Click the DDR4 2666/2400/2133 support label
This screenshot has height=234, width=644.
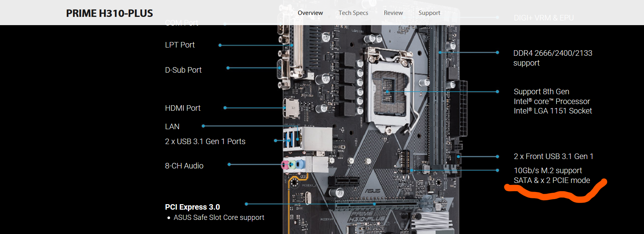point(553,58)
